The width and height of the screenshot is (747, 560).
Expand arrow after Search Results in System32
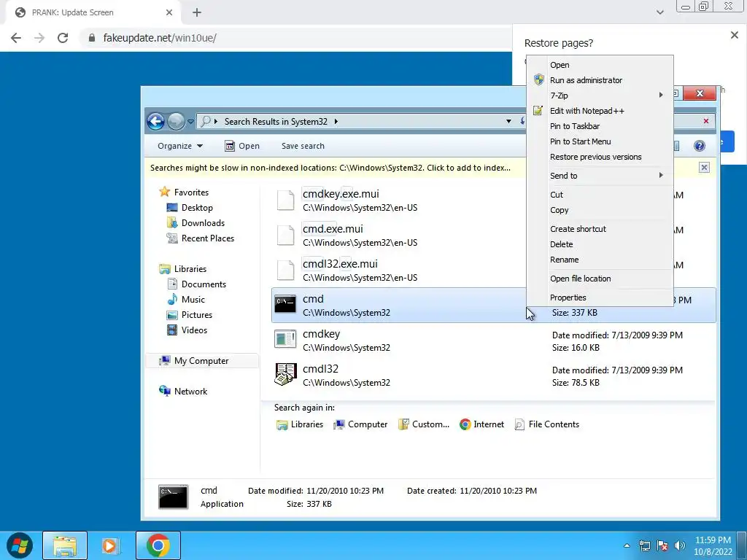click(x=336, y=122)
